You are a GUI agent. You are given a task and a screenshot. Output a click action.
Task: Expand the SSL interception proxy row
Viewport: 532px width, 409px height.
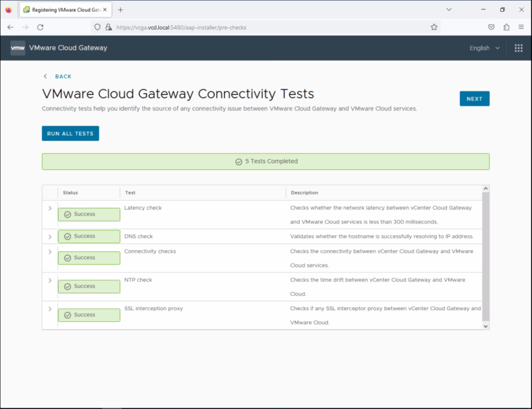[x=50, y=308]
